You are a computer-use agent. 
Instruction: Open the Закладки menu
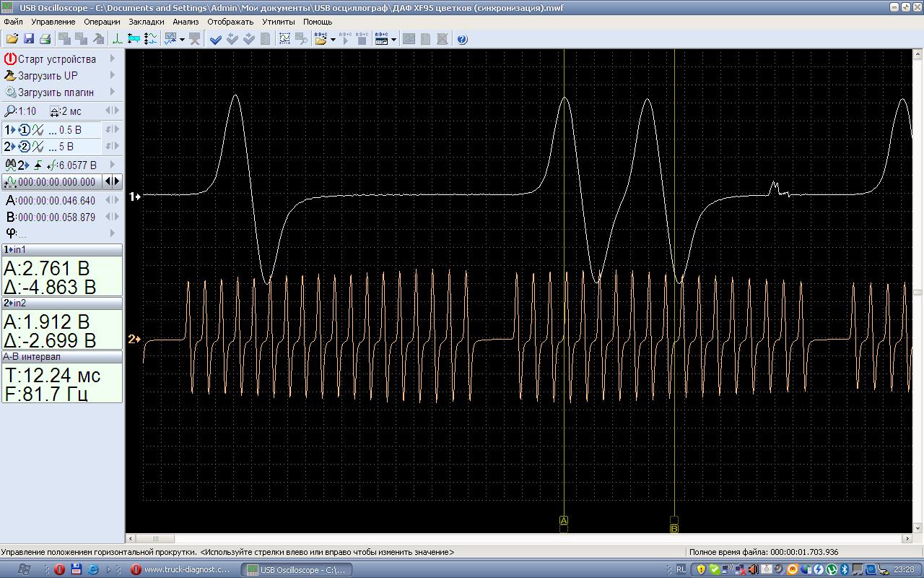click(x=147, y=22)
